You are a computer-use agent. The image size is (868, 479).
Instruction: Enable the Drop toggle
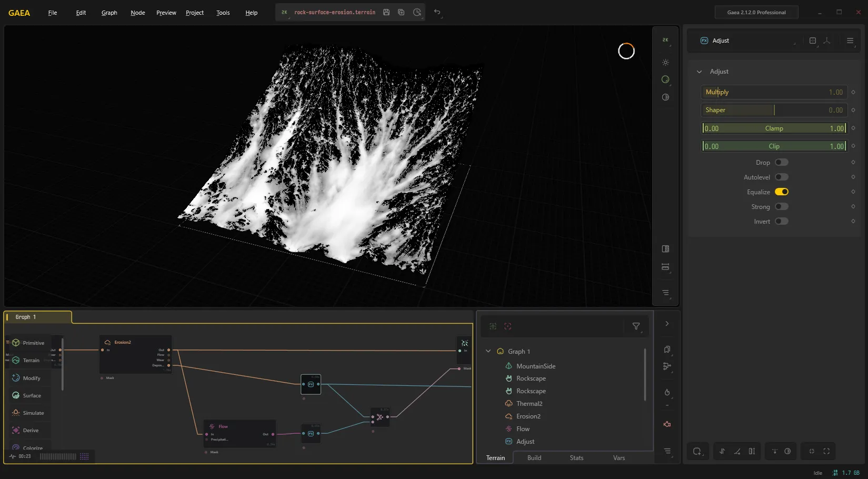[x=782, y=163]
